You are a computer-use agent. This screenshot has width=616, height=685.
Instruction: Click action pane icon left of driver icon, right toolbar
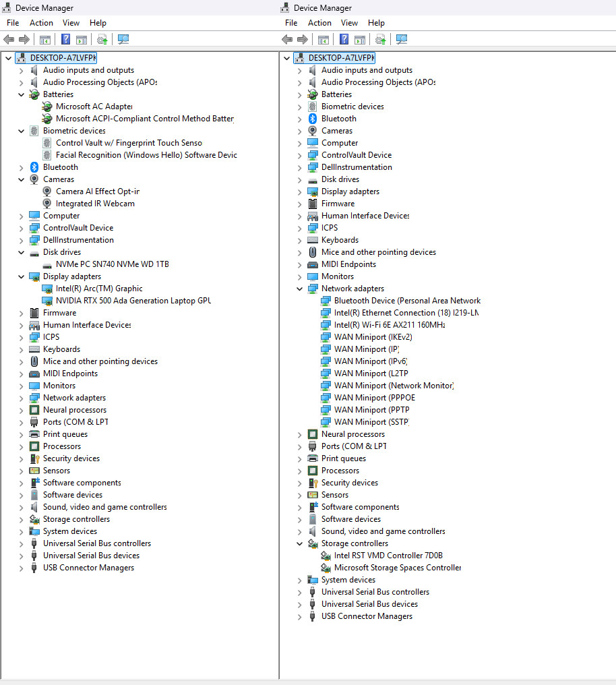click(360, 40)
